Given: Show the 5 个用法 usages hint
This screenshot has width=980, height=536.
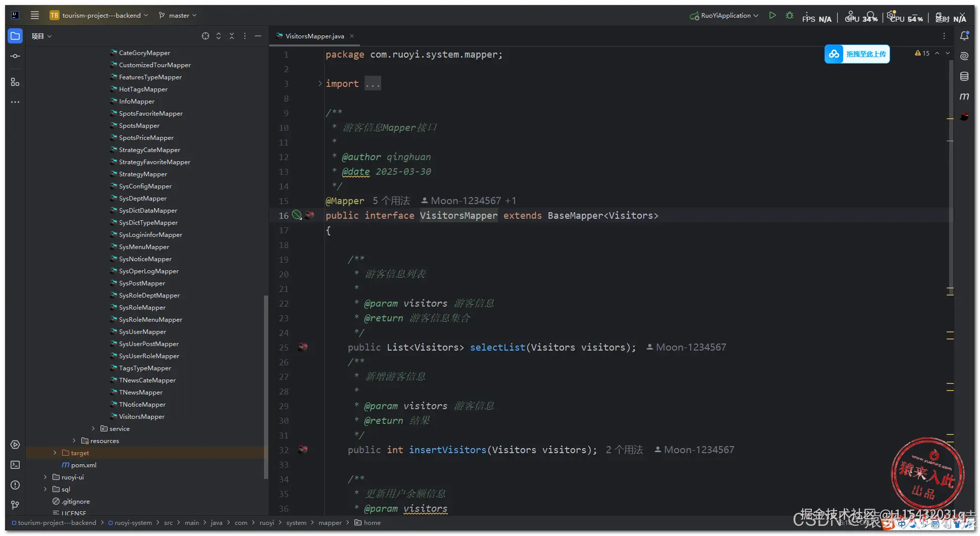Looking at the screenshot, I should pyautogui.click(x=391, y=201).
